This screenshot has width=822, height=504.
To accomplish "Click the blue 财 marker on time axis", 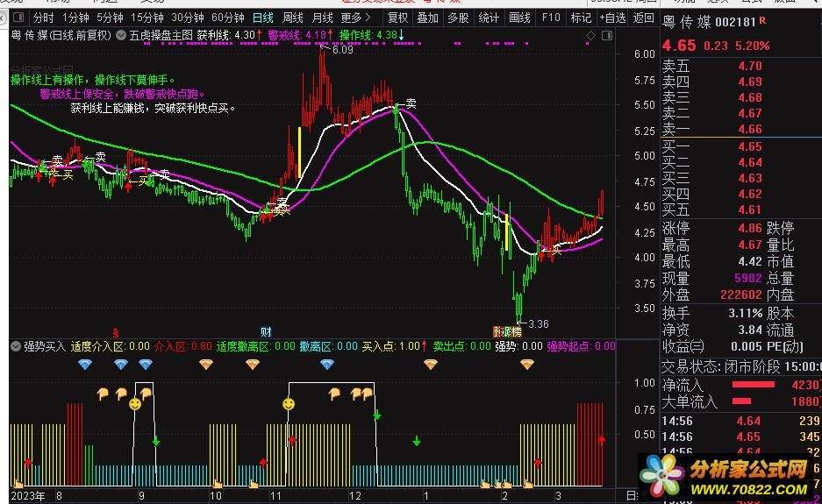I will coord(267,331).
